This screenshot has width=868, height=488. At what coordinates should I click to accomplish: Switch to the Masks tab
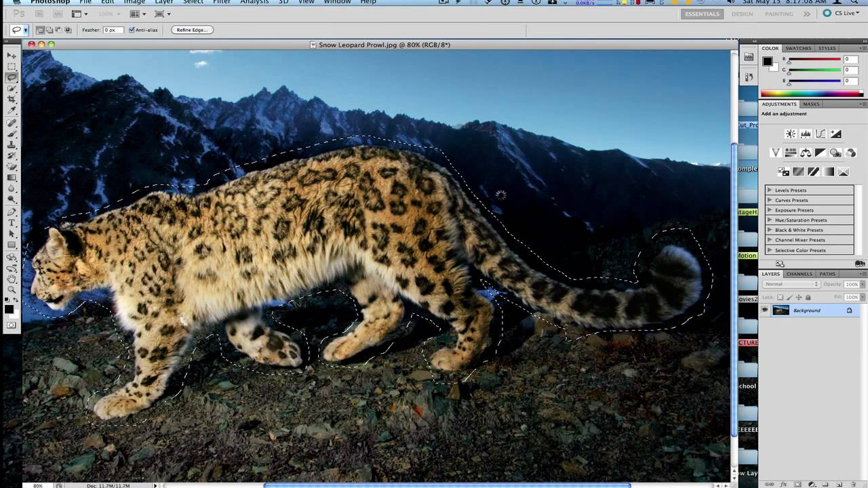[x=811, y=104]
